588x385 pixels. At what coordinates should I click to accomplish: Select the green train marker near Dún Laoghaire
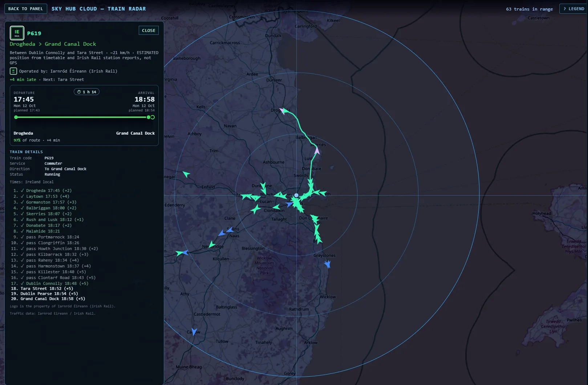[315, 218]
